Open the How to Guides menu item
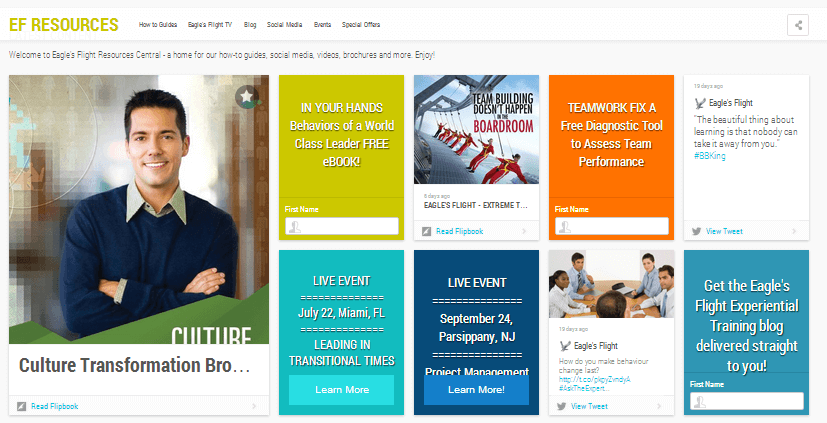 157,23
